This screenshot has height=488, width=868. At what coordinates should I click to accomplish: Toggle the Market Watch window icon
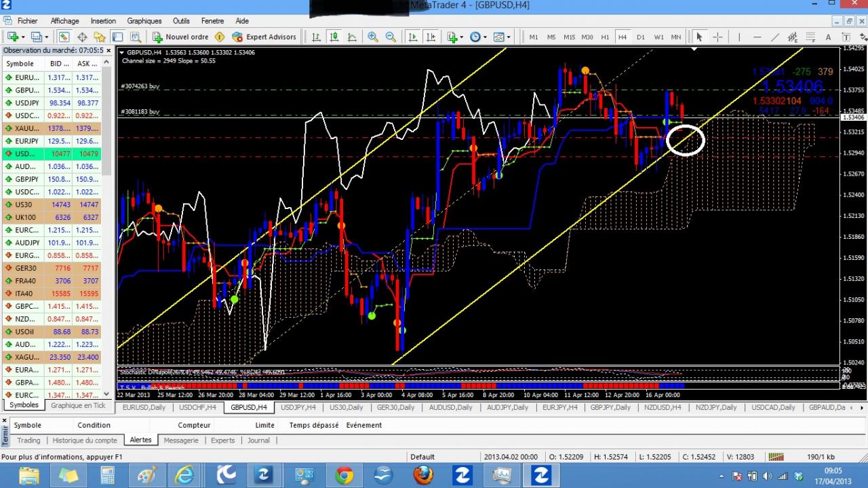(x=64, y=37)
